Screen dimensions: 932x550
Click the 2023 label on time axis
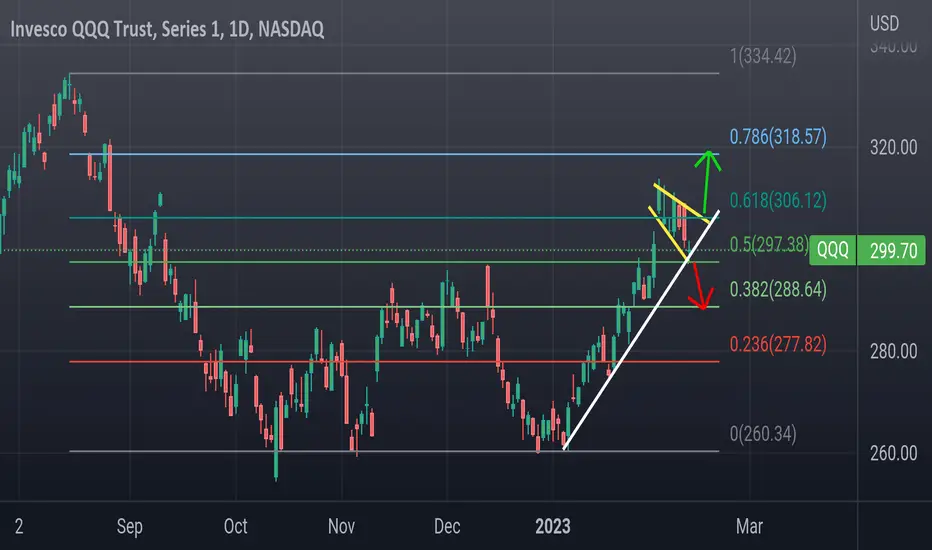pos(553,526)
